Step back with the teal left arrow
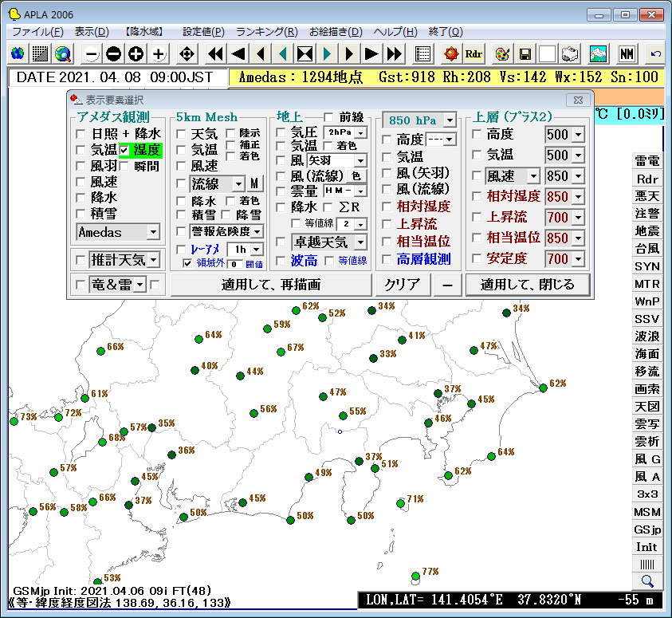The height and width of the screenshot is (618, 672). [x=282, y=54]
